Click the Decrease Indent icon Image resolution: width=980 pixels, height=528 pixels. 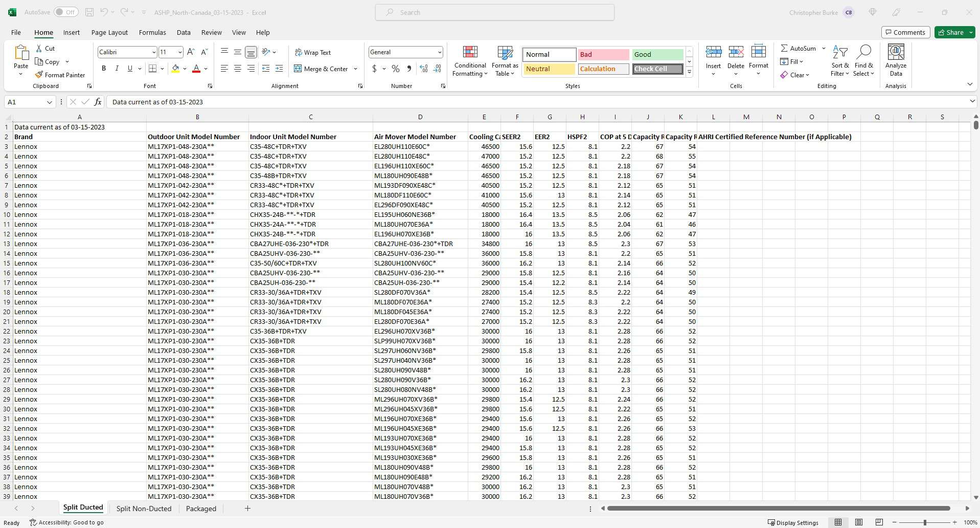click(266, 69)
